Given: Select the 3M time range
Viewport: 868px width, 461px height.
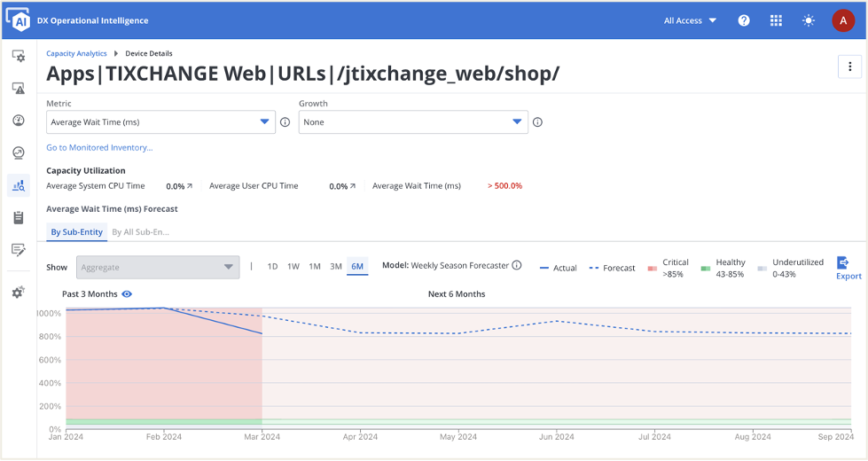Looking at the screenshot, I should tap(336, 267).
